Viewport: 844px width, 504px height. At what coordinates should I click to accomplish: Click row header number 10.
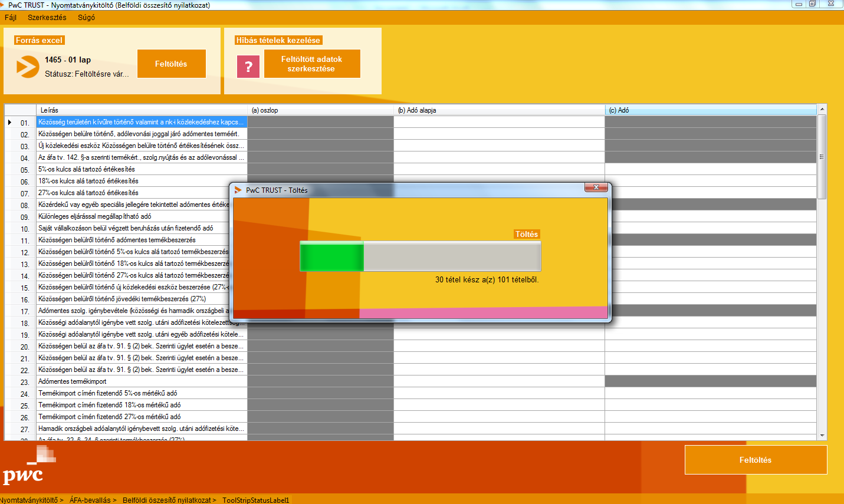point(21,229)
